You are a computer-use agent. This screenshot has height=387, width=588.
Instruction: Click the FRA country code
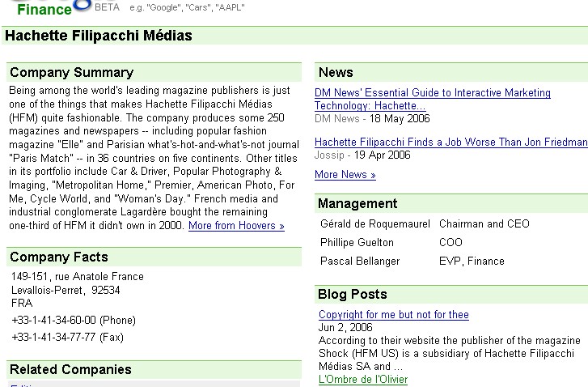[x=22, y=304]
